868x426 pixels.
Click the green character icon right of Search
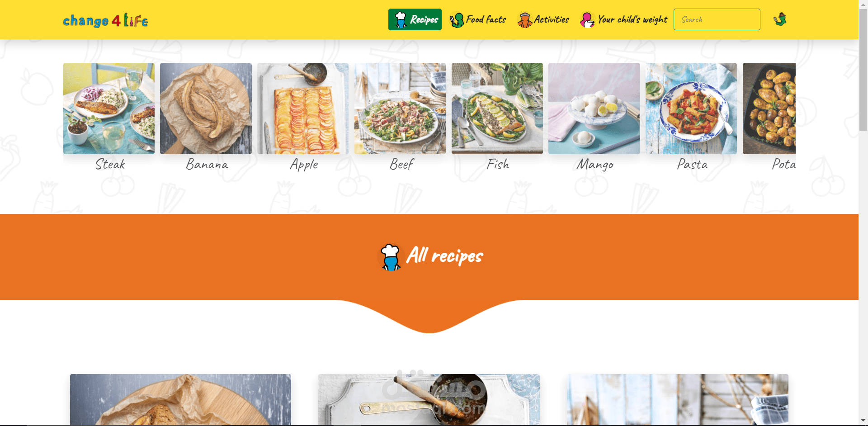pyautogui.click(x=780, y=19)
